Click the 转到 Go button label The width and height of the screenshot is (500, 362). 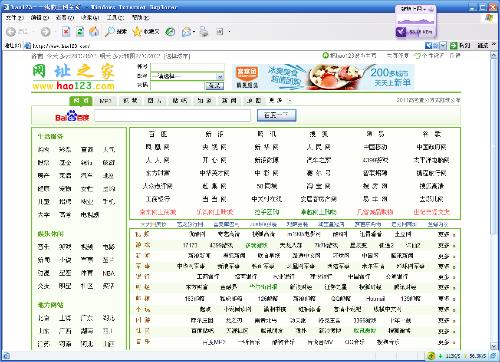[464, 45]
